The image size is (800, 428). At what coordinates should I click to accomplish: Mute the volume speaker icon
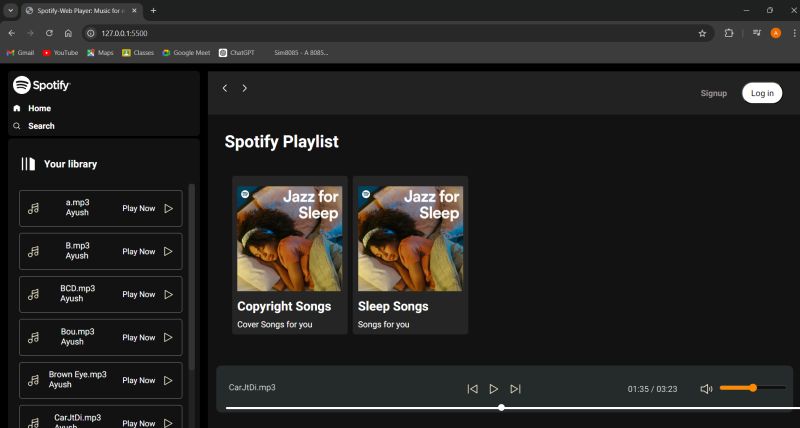706,388
